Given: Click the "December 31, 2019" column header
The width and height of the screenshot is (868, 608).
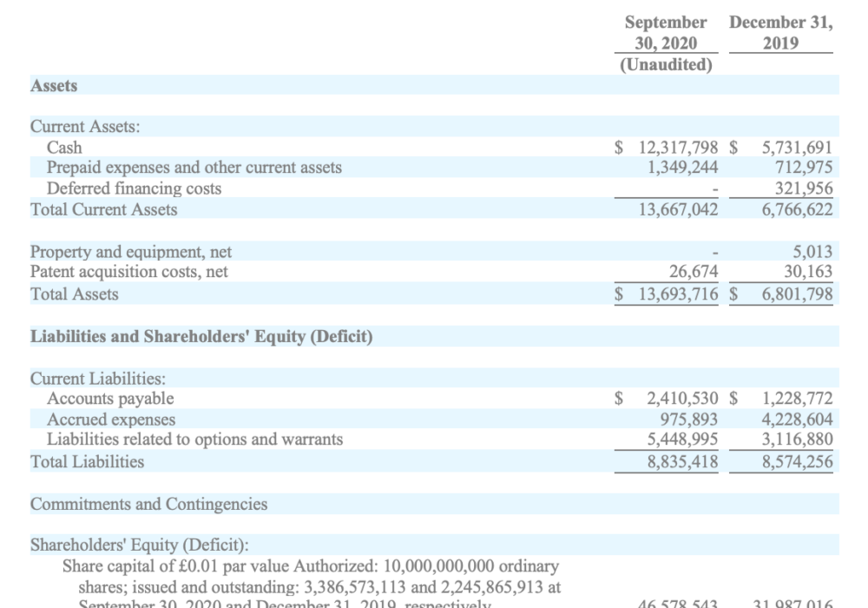Looking at the screenshot, I should point(780,33).
